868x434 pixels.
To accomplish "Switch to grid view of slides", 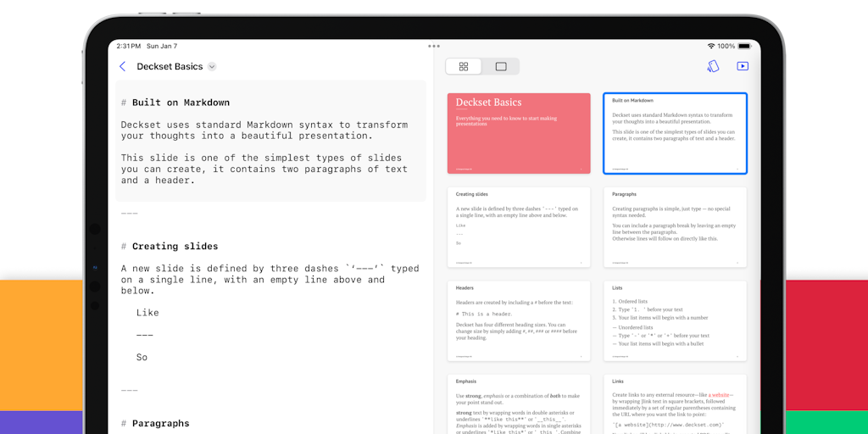I will (464, 66).
